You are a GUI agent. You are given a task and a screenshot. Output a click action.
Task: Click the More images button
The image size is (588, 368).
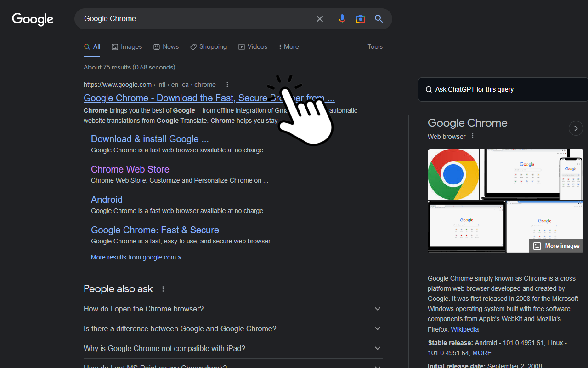click(x=556, y=246)
